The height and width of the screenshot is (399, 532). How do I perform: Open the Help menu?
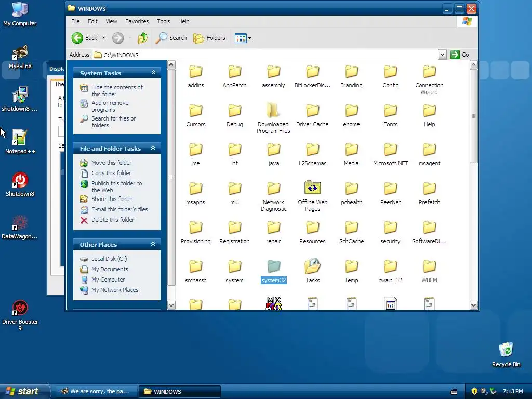pos(184,21)
